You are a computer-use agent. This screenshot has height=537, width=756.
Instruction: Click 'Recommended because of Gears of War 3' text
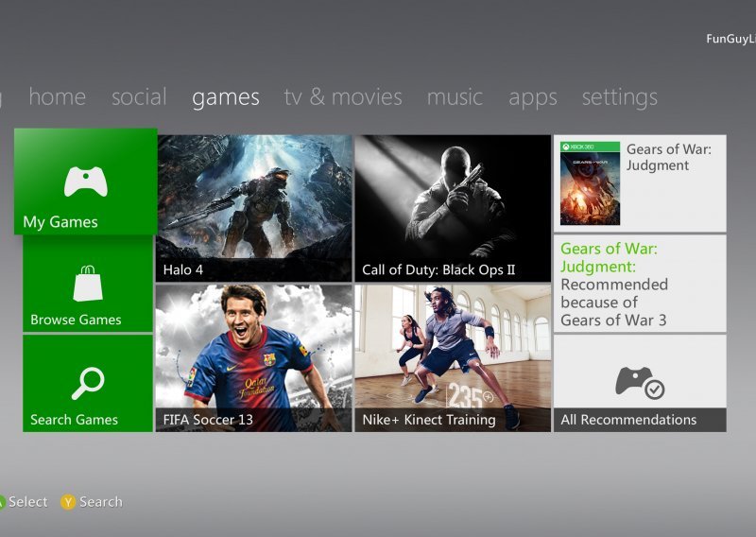pos(614,303)
